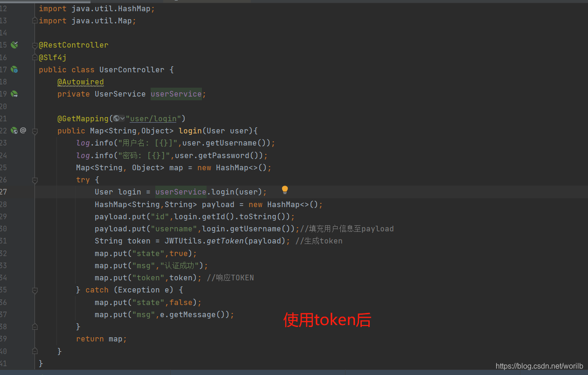Screen dimensions: 588x375
Task: Click fold end marker at catch closing brace
Action: tap(35, 326)
